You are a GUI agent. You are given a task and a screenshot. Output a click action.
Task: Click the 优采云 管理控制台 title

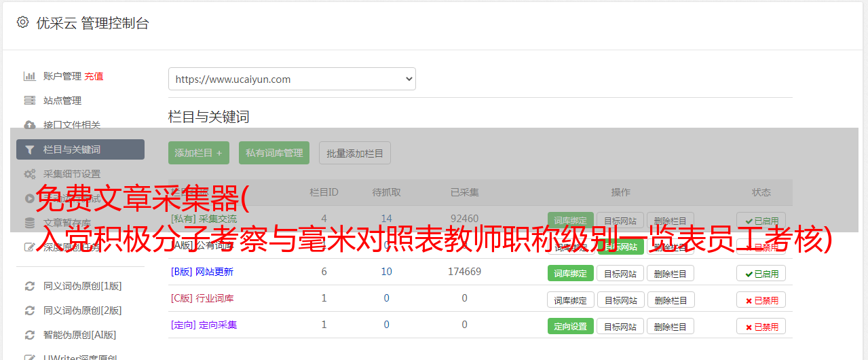point(92,23)
